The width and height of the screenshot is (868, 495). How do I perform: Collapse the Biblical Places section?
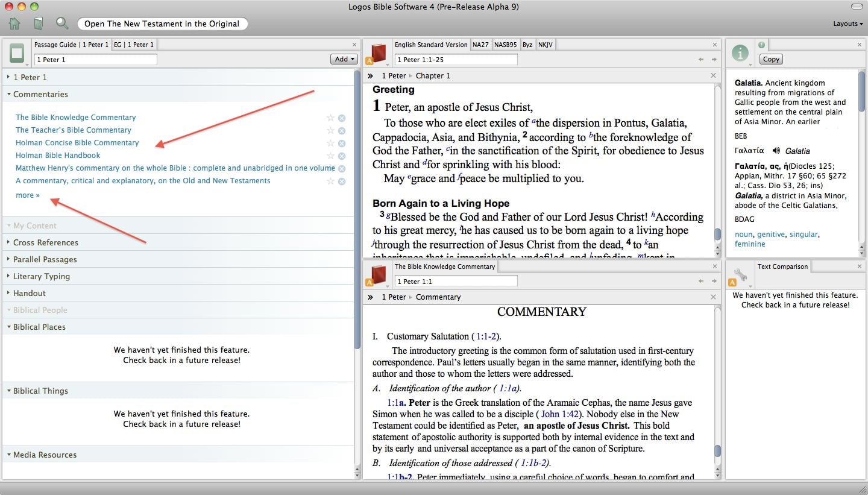[9, 327]
